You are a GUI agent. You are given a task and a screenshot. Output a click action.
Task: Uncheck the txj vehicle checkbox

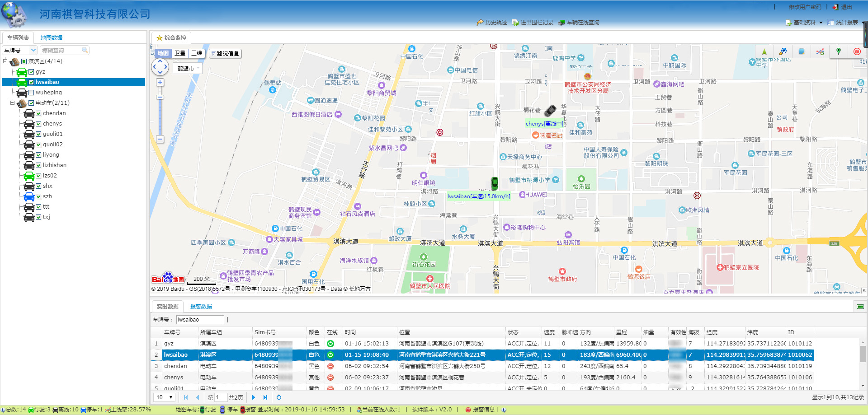[38, 217]
